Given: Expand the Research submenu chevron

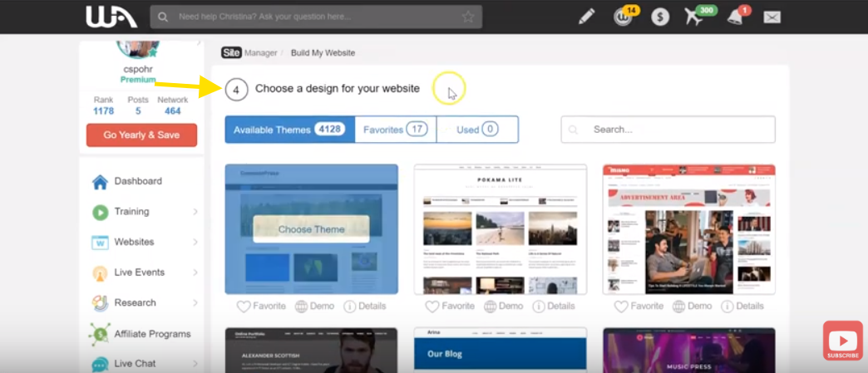Looking at the screenshot, I should (x=195, y=302).
